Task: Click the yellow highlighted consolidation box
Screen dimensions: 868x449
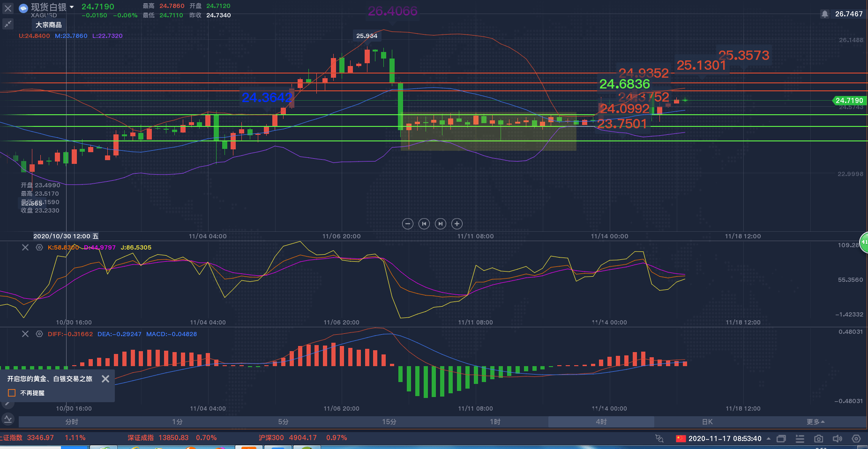Action: click(x=489, y=131)
